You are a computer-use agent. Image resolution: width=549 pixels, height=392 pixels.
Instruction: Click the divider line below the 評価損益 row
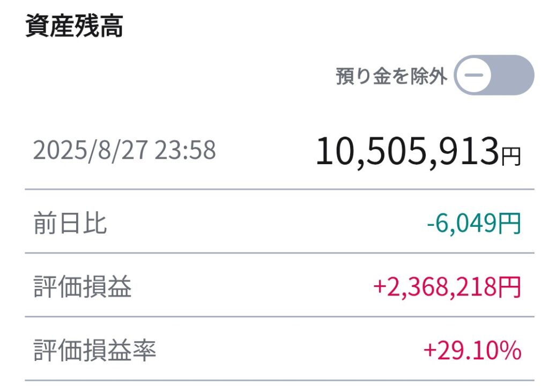click(x=279, y=316)
